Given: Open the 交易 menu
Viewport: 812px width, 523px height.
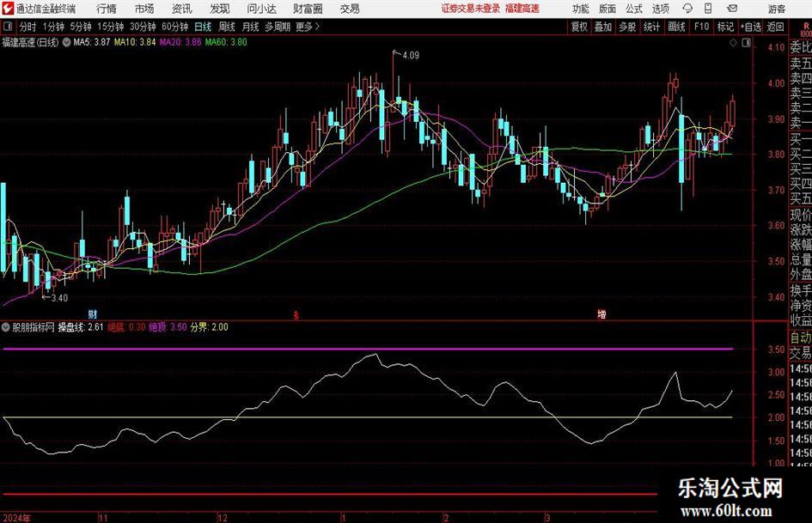Looking at the screenshot, I should coord(350,9).
